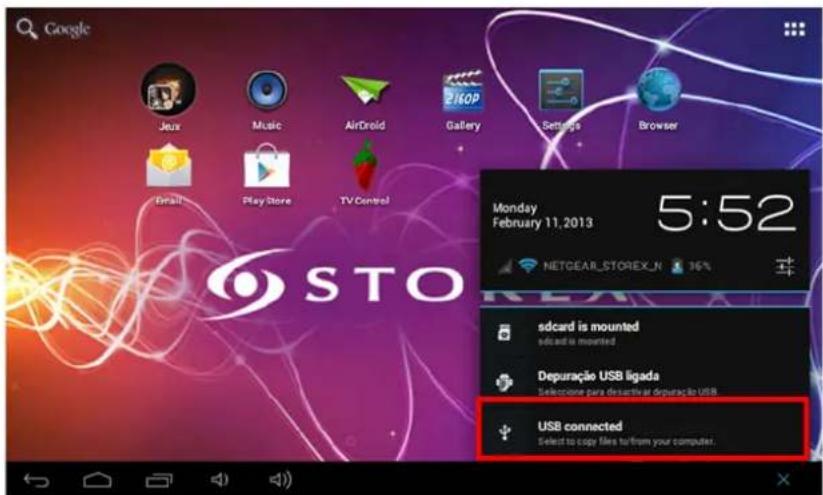
Task: Open the Music app
Action: coord(267,100)
